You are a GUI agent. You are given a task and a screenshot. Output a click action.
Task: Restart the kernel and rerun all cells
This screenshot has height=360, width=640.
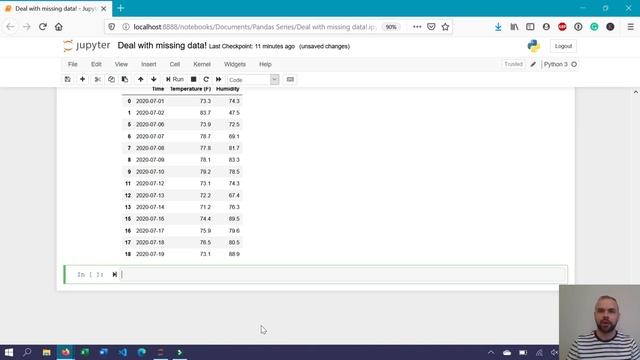point(219,79)
